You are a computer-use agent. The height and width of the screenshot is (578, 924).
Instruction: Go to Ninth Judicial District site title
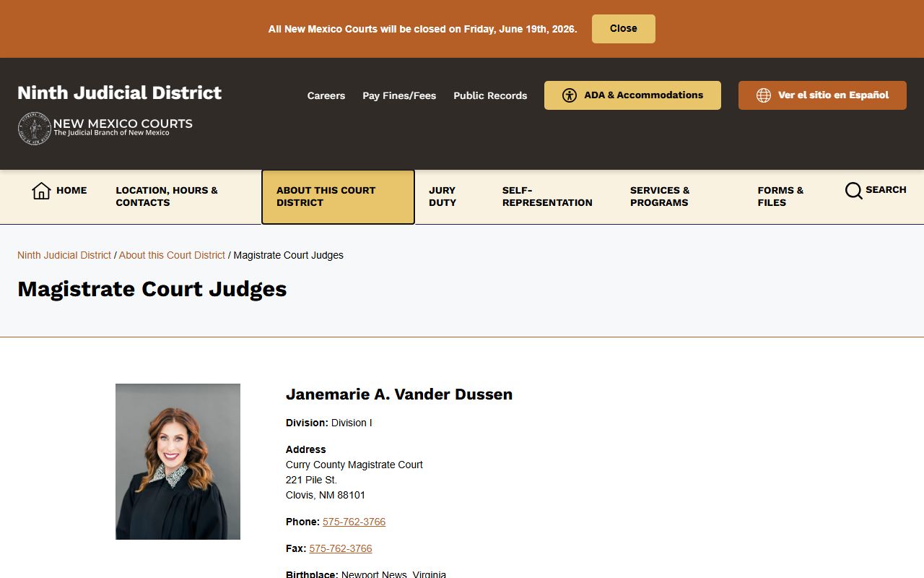tap(120, 92)
